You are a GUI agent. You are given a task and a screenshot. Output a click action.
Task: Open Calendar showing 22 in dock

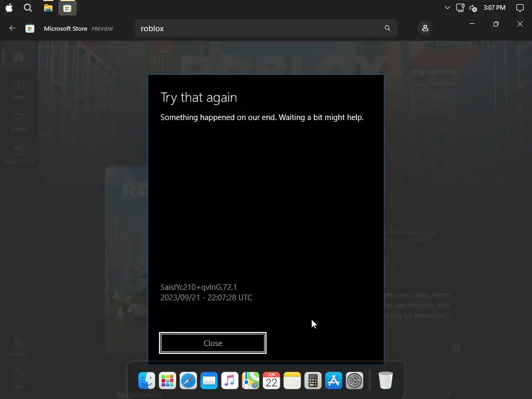click(x=271, y=380)
